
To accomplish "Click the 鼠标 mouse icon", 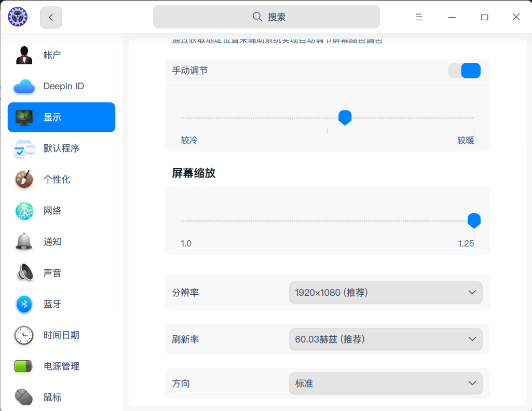I will (24, 397).
